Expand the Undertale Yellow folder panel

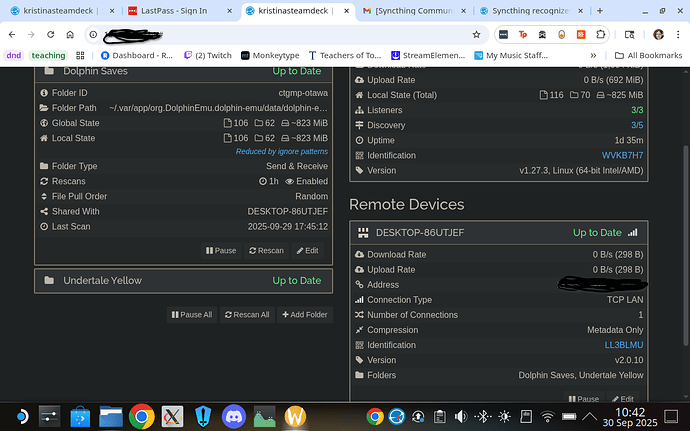[x=184, y=280]
